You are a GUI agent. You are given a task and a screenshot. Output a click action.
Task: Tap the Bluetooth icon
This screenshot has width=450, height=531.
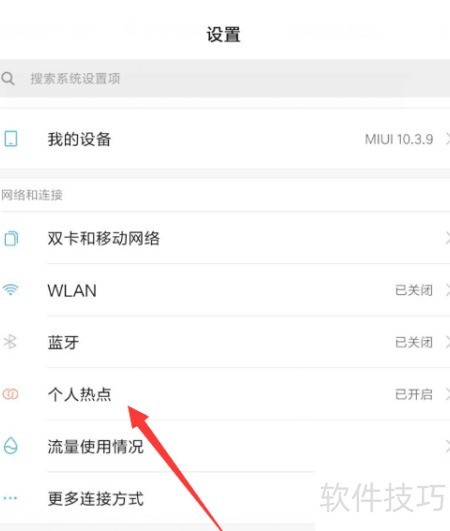coord(10,342)
